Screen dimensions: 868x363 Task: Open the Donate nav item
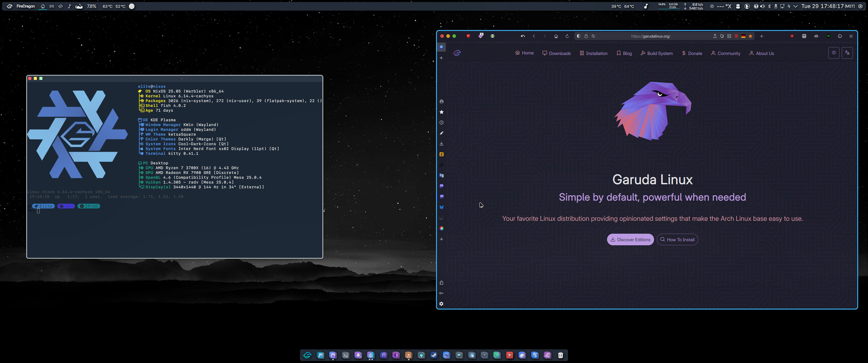692,53
